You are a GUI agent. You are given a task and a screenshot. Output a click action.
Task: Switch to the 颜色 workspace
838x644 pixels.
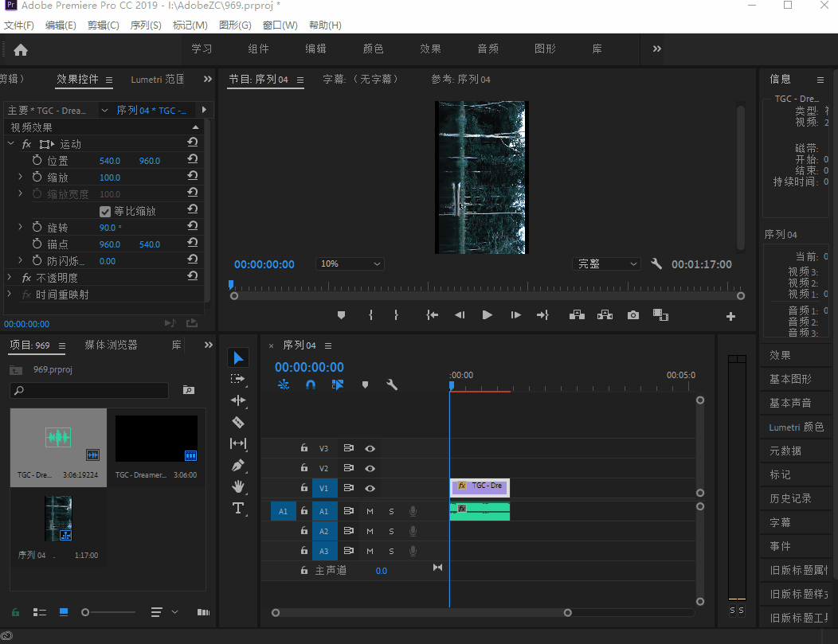(373, 49)
